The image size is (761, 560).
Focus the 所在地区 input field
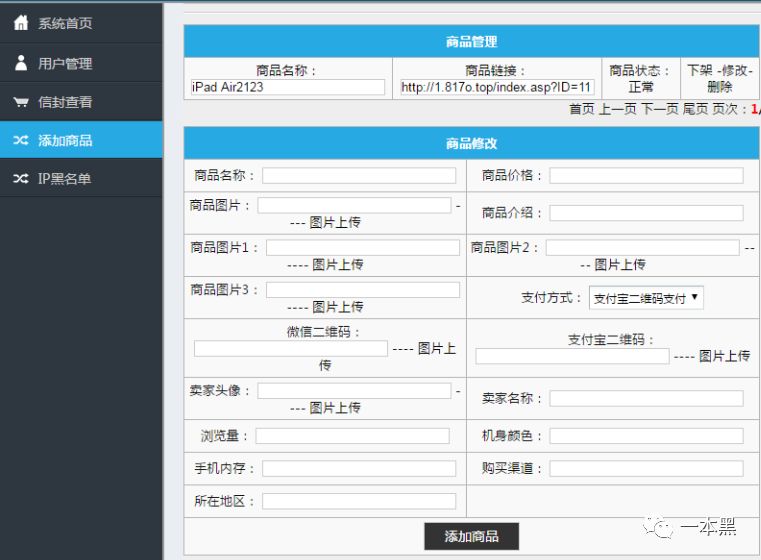point(359,501)
